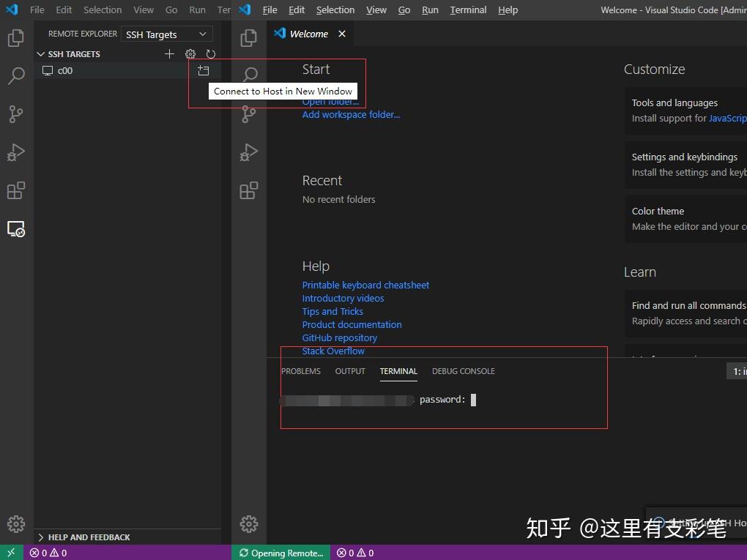Viewport: 747px width, 560px height.
Task: Select the Remote Explorer icon in activity bar
Action: 16,228
